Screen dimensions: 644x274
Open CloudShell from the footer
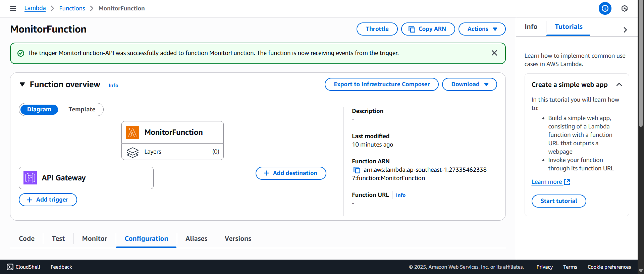[23, 267]
